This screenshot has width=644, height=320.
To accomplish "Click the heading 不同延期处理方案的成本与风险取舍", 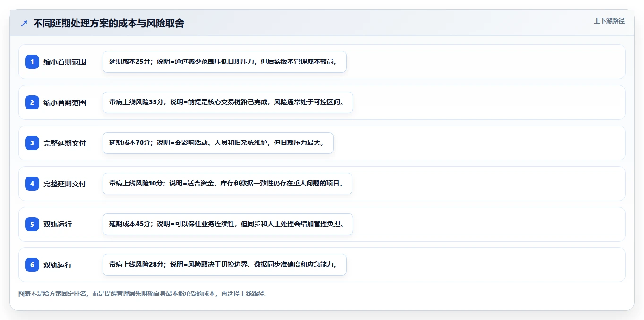I will [x=108, y=23].
